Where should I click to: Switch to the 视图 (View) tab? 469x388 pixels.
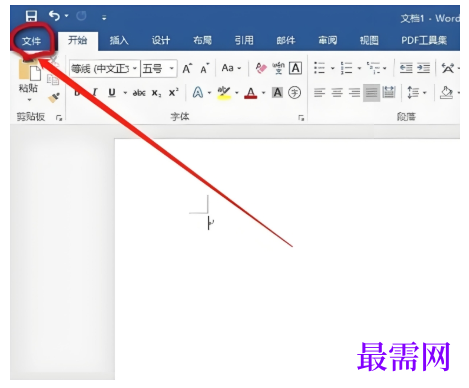[x=369, y=40]
